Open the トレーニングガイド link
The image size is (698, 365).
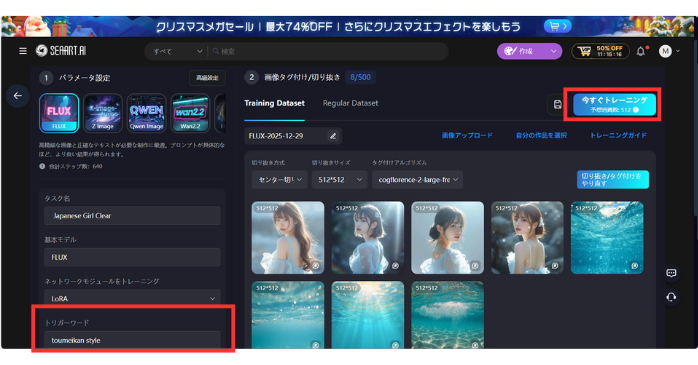coord(618,135)
